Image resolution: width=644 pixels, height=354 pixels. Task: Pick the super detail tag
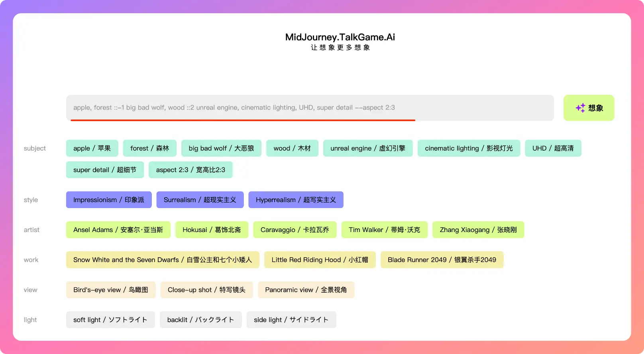click(105, 170)
